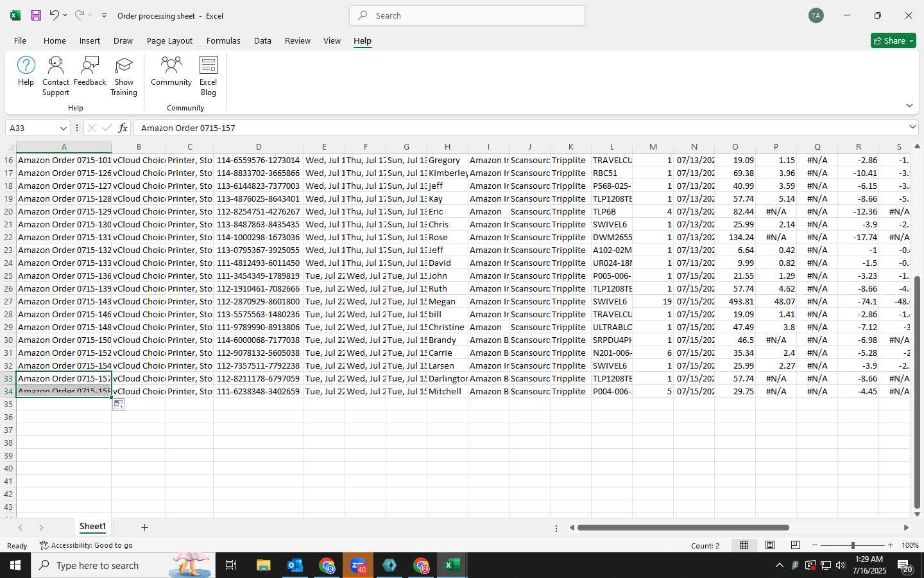Click the Share button
Image resolution: width=924 pixels, height=578 pixels.
[x=893, y=40]
